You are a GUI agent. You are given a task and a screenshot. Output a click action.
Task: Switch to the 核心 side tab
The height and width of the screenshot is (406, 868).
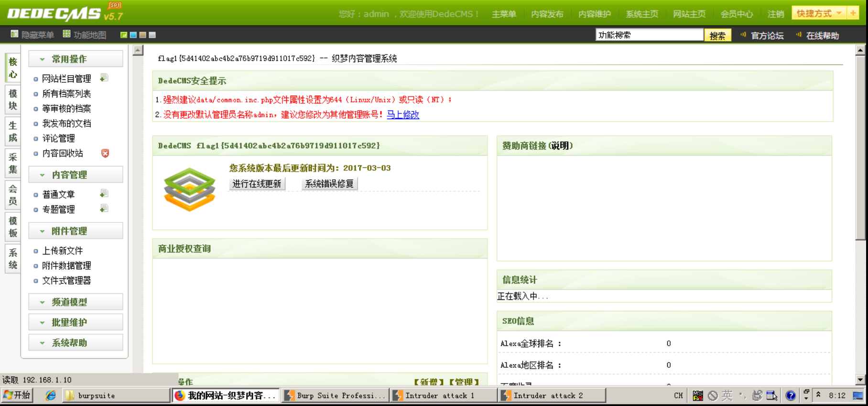click(x=13, y=68)
